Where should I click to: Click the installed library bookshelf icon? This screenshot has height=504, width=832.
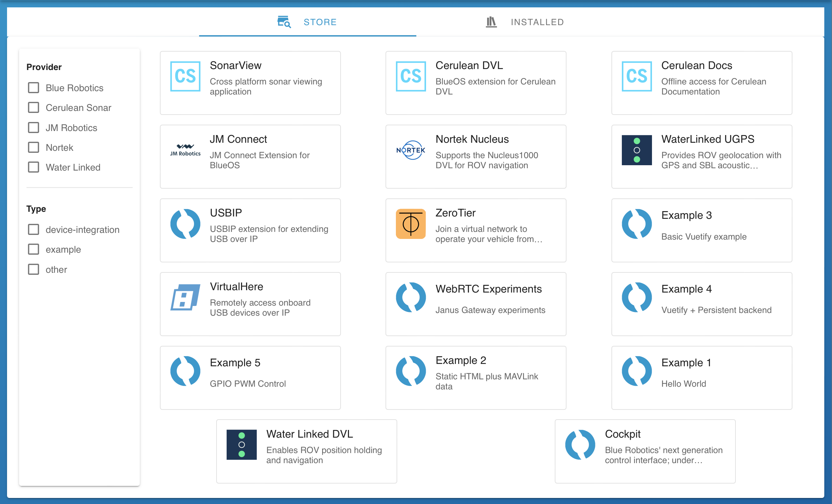[x=491, y=22]
